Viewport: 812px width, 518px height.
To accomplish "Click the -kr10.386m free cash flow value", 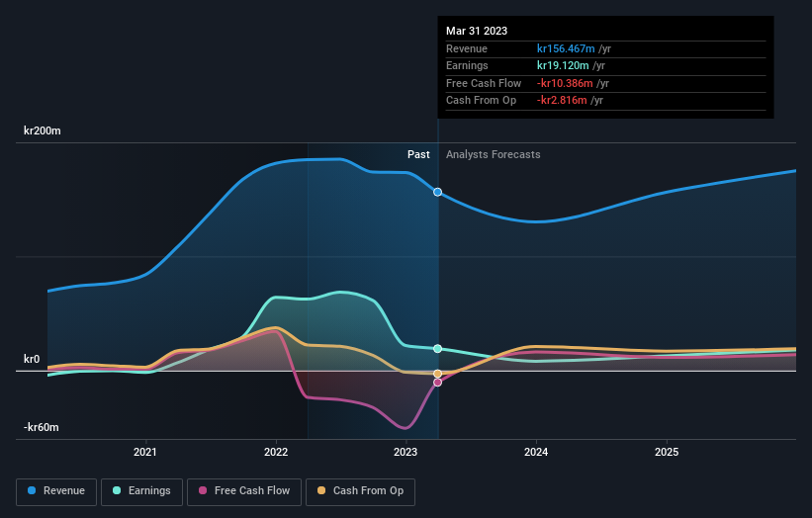I will click(x=565, y=83).
